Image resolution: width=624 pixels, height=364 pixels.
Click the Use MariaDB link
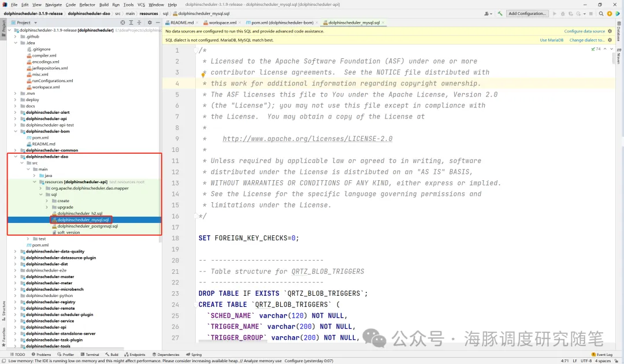551,40
